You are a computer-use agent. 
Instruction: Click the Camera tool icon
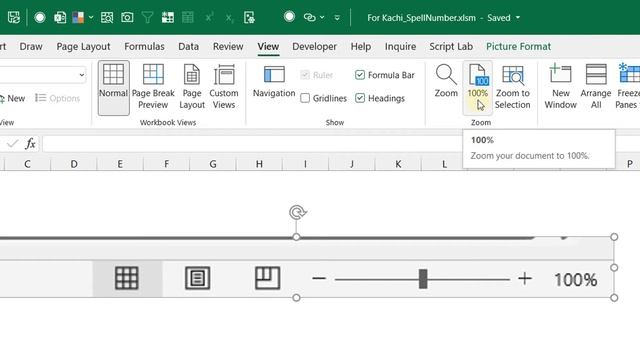pos(127,18)
